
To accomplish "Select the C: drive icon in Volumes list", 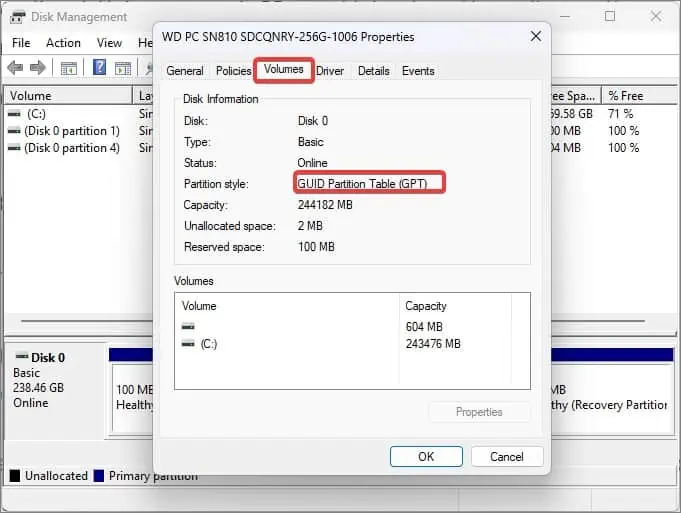I will (x=188, y=344).
